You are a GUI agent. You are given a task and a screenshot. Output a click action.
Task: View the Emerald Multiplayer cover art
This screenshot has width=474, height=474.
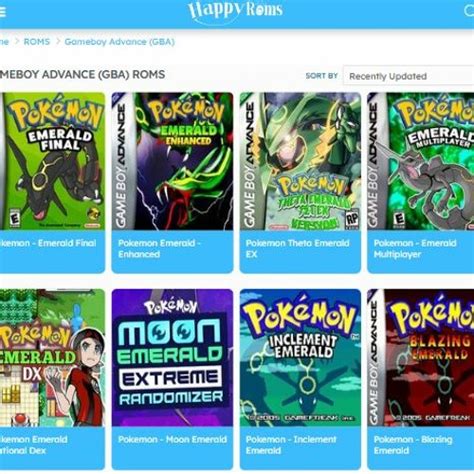pos(421,161)
